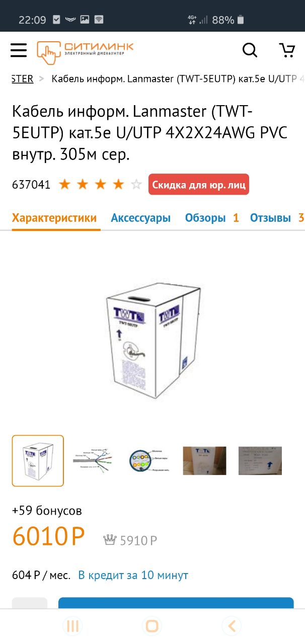
Task: Select the last label photo thumbnail
Action: (260, 460)
